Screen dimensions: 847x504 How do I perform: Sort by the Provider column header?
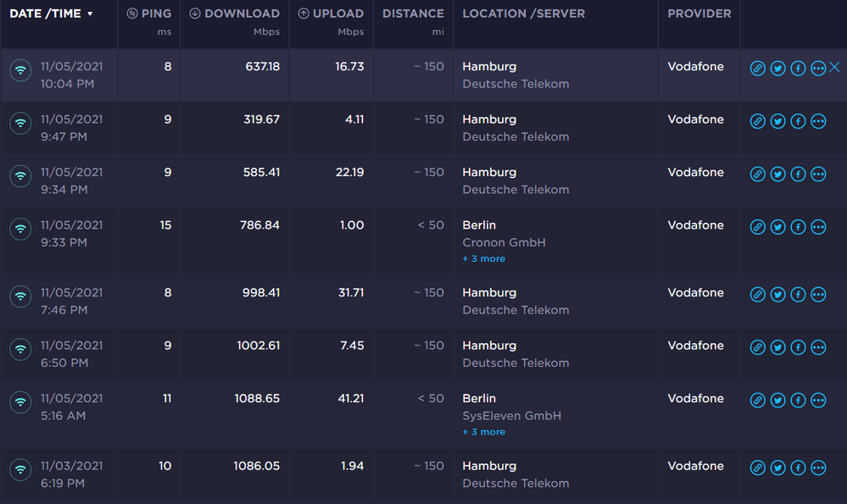[699, 14]
